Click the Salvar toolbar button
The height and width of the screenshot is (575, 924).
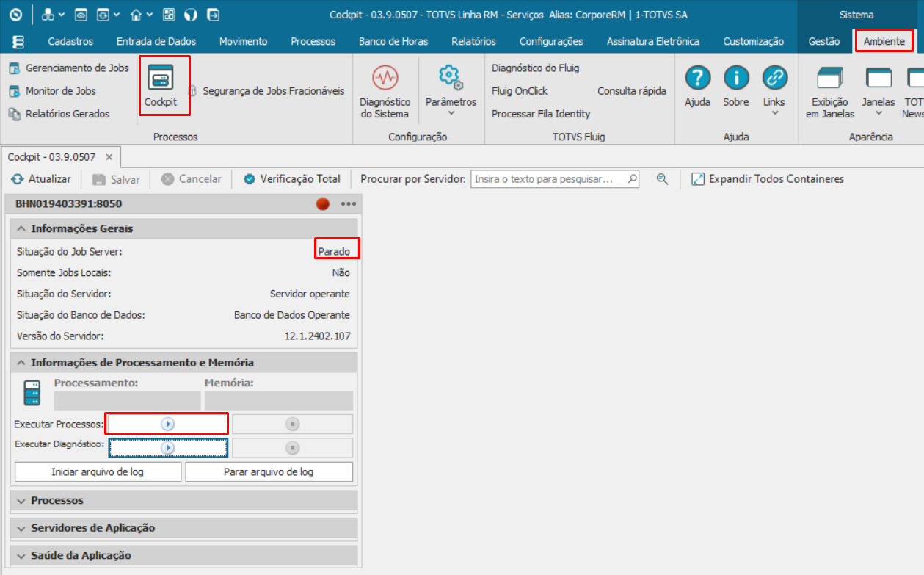[116, 179]
